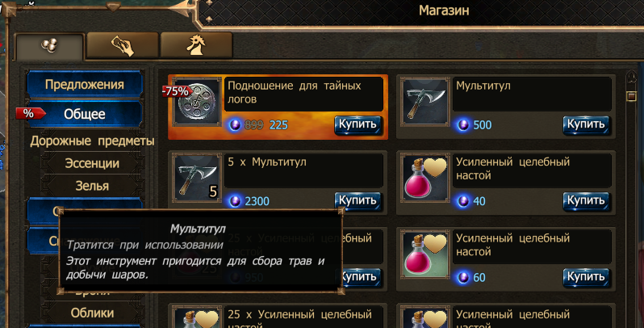Click the scrollbar handle of the shop list
This screenshot has width=644, height=328.
pyautogui.click(x=632, y=96)
